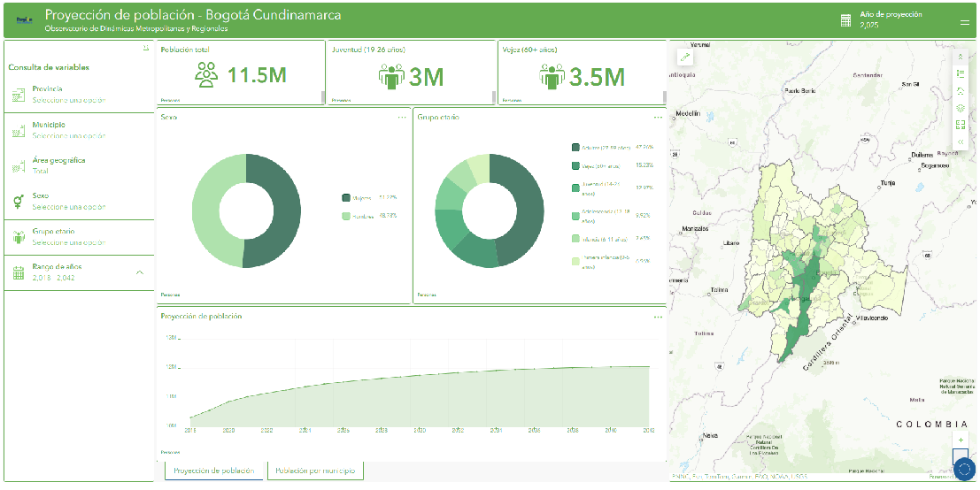Switch to Población por municipio tab
Image resolution: width=980 pixels, height=490 pixels.
pos(315,471)
